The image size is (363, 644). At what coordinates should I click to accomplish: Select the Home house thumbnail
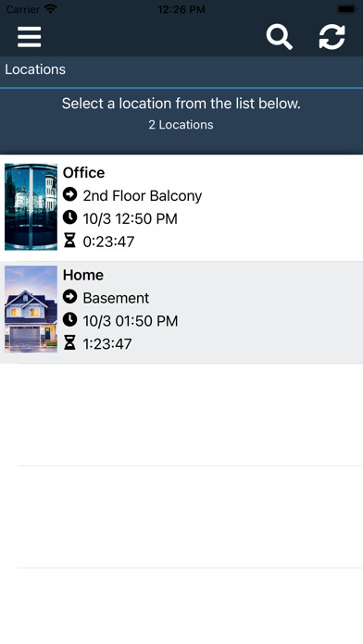[x=31, y=309]
